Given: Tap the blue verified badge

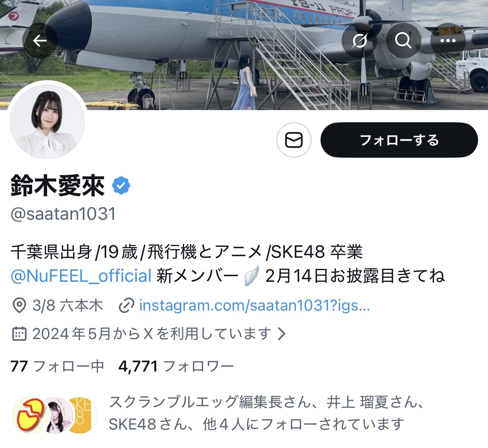Looking at the screenshot, I should [121, 186].
